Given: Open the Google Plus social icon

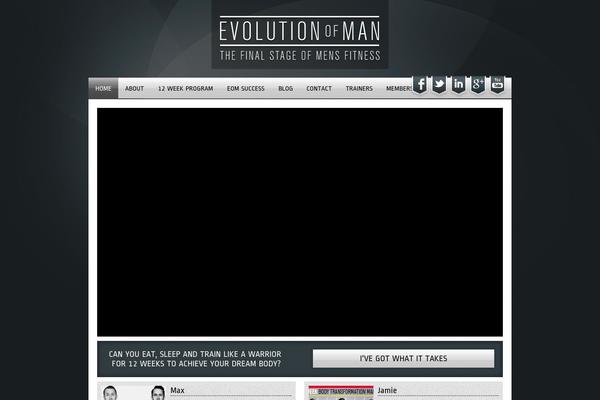Looking at the screenshot, I should point(478,84).
